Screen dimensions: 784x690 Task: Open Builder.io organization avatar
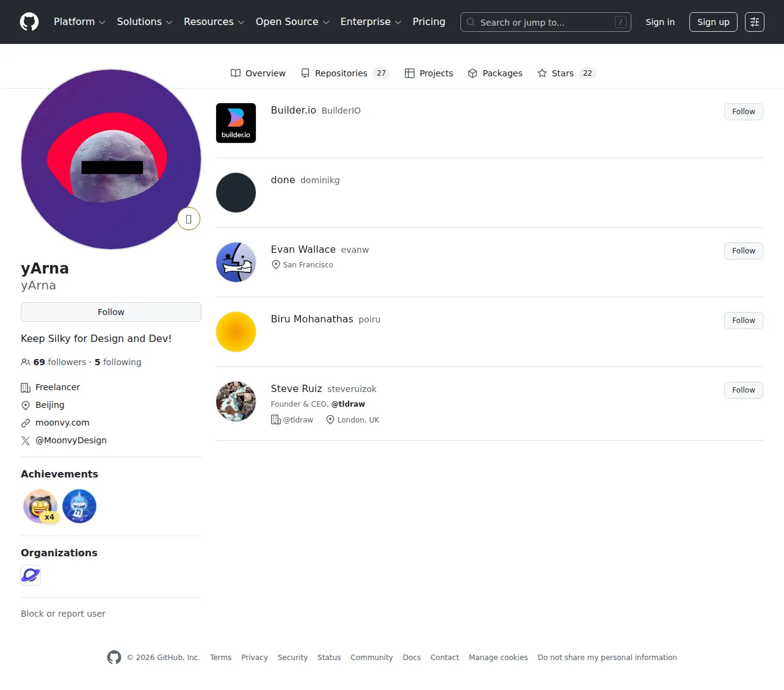point(236,123)
